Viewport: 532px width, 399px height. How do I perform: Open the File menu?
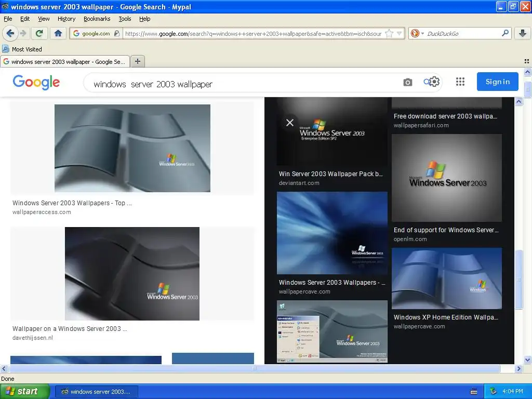pos(8,19)
